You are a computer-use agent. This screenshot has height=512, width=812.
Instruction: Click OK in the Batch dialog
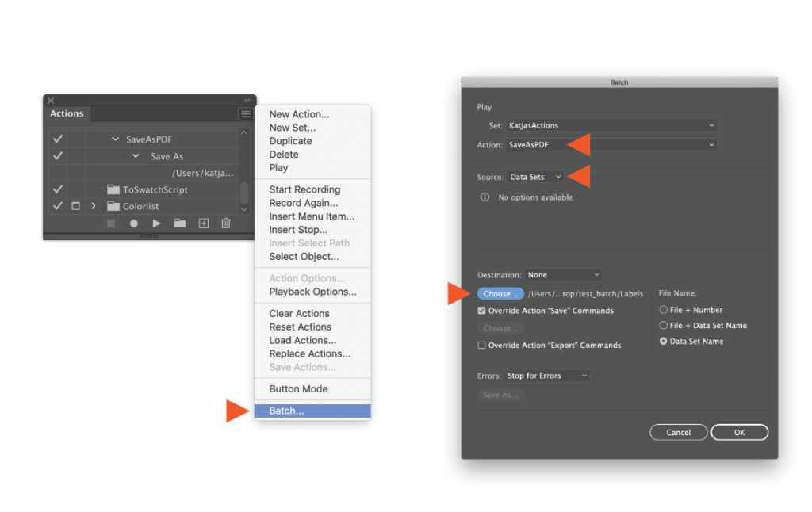[740, 432]
